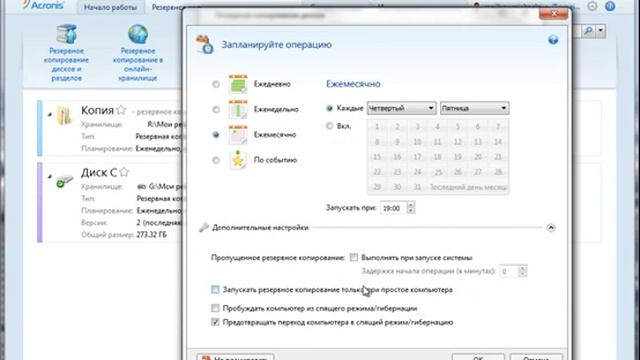Collapse the Диск C backup entry triangle
640x360 pixels.
coord(50,176)
